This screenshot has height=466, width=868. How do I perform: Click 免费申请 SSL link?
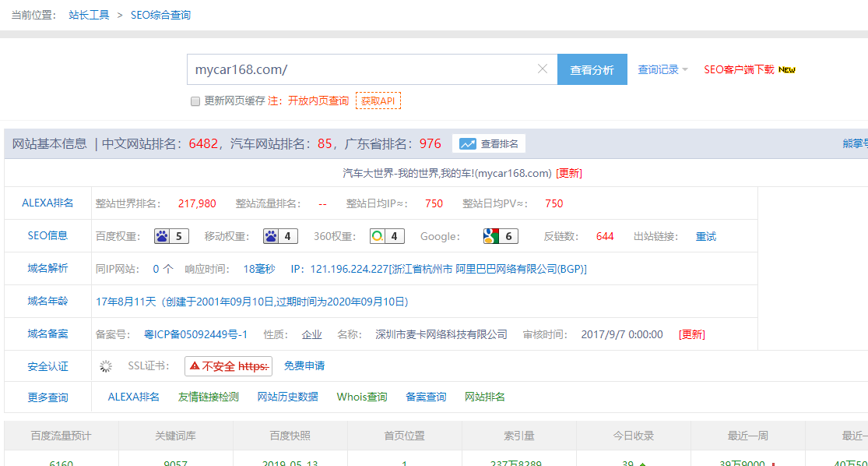click(x=304, y=365)
